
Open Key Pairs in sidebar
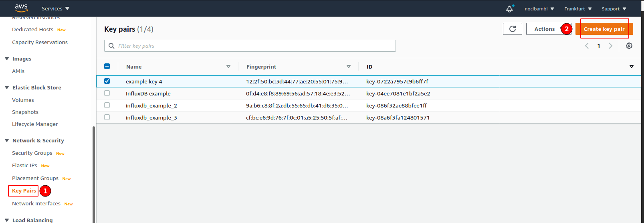(24, 191)
